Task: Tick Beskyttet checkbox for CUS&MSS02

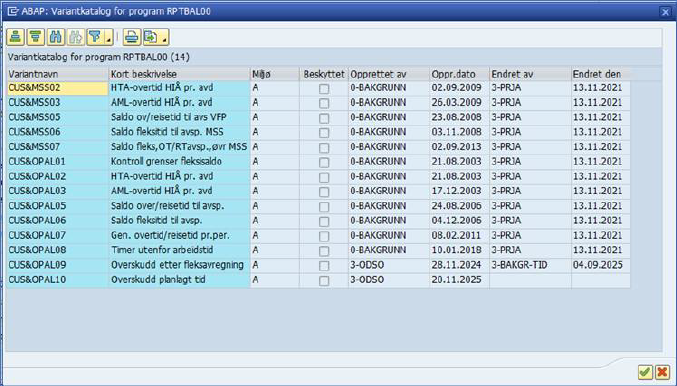Action: click(x=324, y=89)
